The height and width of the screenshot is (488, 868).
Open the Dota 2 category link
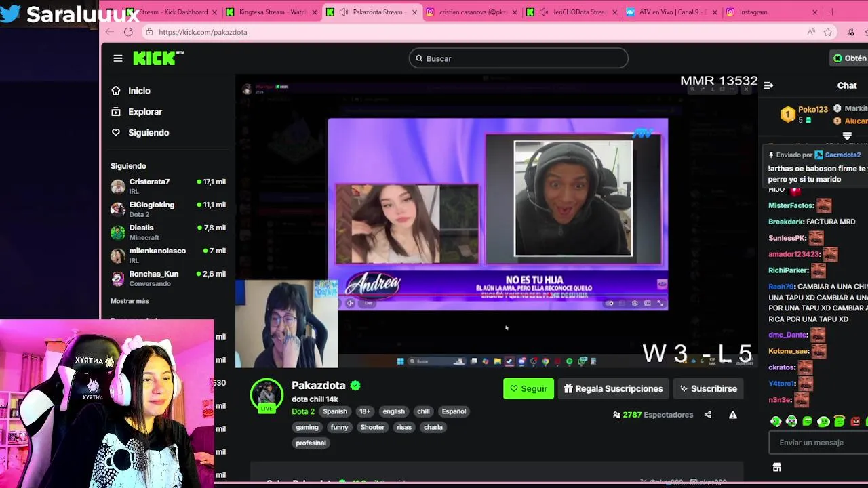point(303,411)
